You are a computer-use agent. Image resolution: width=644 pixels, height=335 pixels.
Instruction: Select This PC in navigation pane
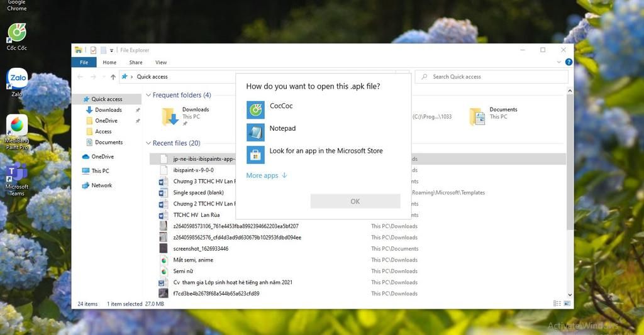click(x=100, y=171)
